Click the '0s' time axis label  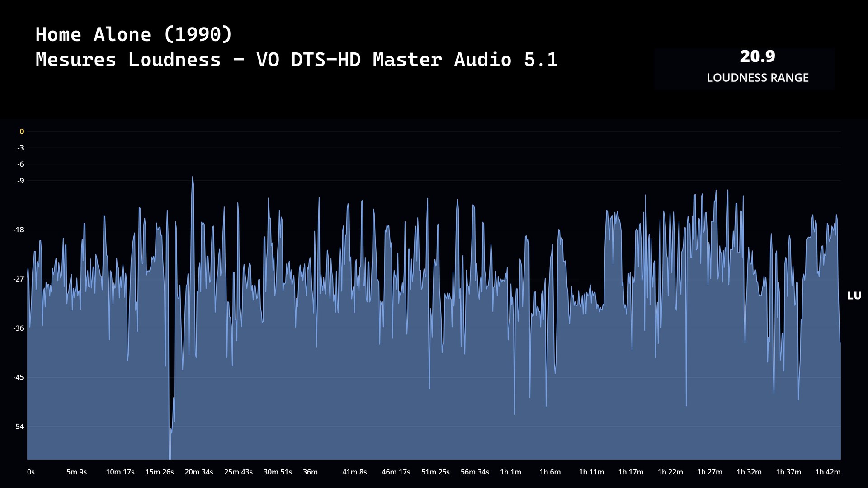pyautogui.click(x=31, y=472)
